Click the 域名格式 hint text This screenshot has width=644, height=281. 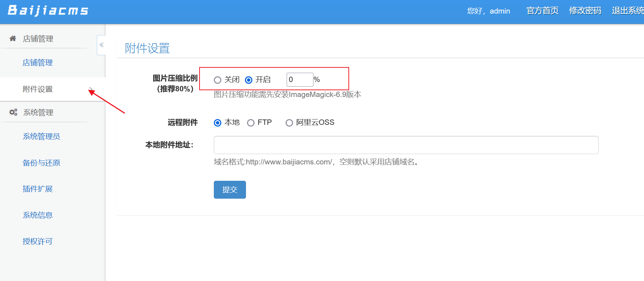pos(317,162)
